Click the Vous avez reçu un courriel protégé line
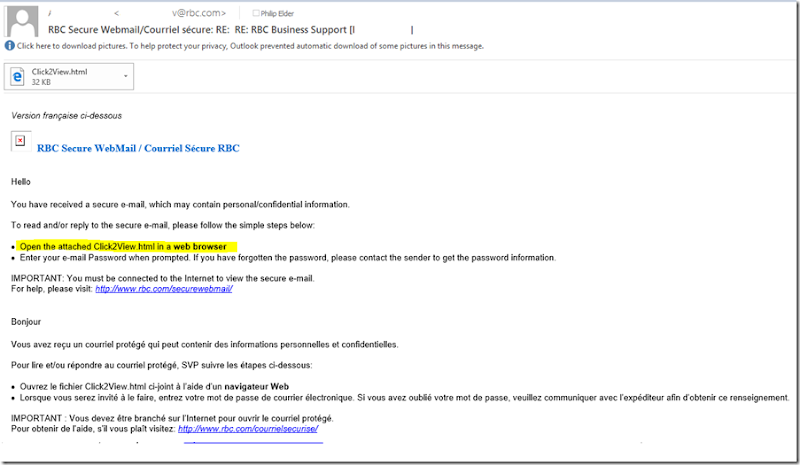The width and height of the screenshot is (800, 465). coord(205,345)
